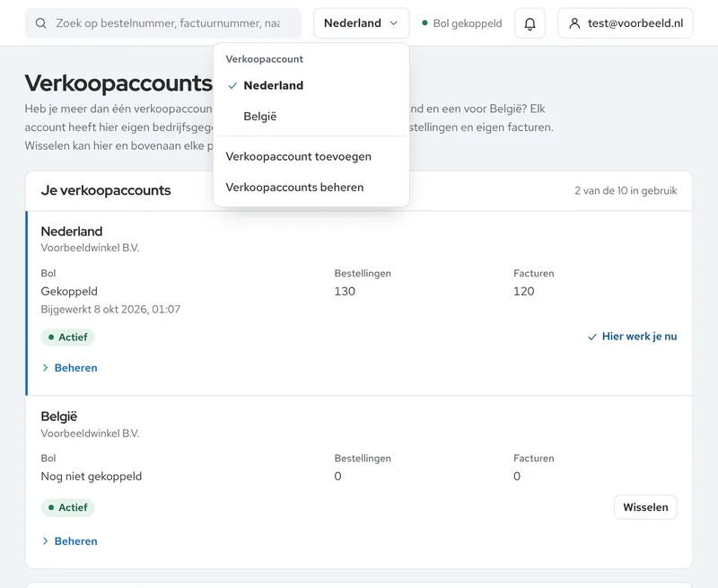
Task: Click België account card title
Action: pyautogui.click(x=59, y=417)
